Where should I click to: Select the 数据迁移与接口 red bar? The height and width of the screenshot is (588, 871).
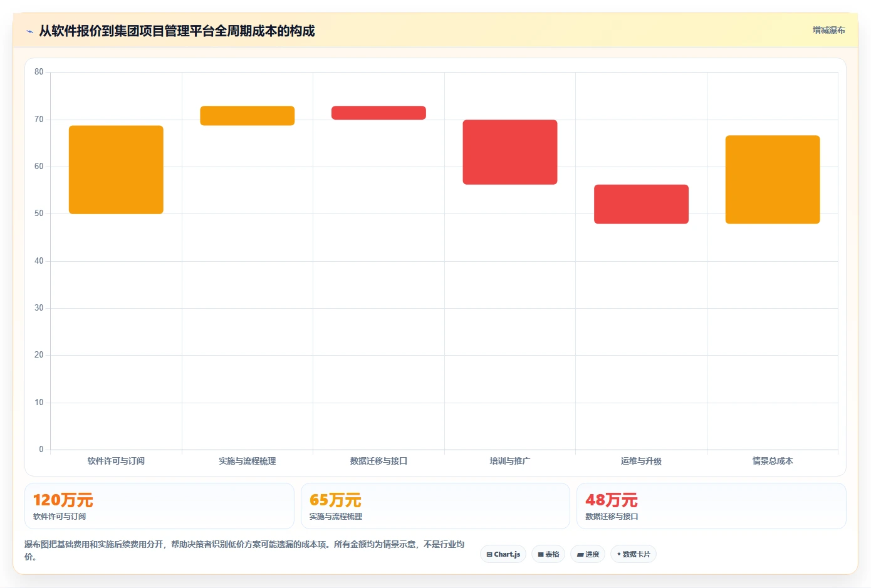point(378,113)
